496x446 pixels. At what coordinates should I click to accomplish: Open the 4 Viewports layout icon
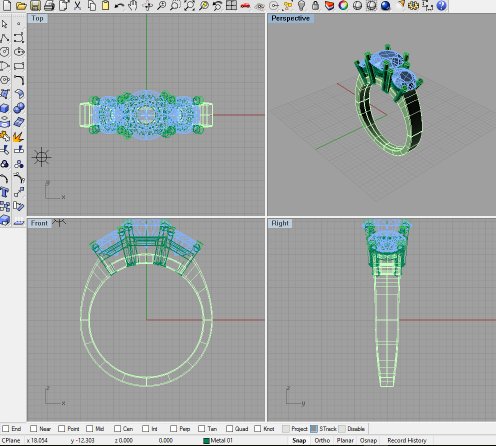(231, 5)
